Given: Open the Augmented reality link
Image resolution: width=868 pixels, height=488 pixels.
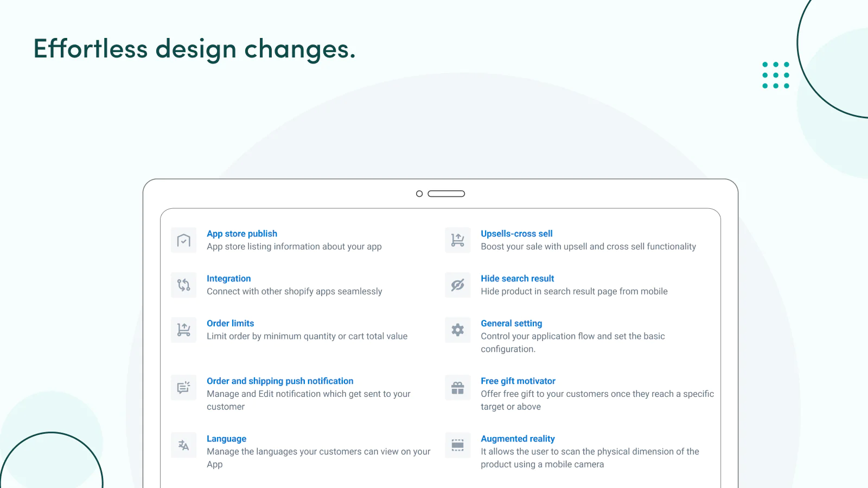Looking at the screenshot, I should click(x=518, y=439).
